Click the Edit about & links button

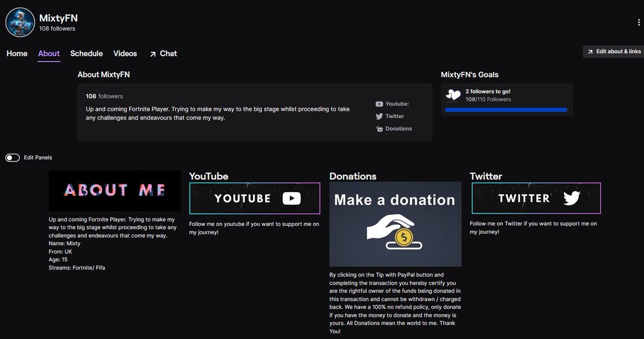point(613,51)
